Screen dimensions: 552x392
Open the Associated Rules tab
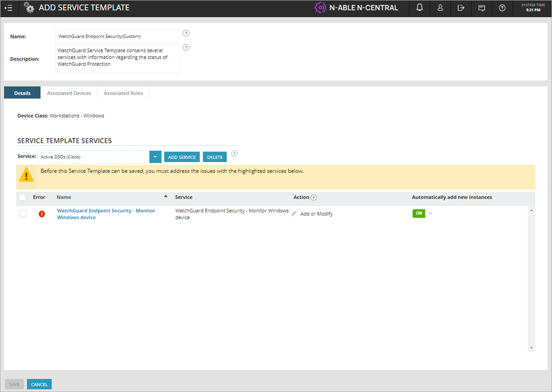click(x=123, y=93)
